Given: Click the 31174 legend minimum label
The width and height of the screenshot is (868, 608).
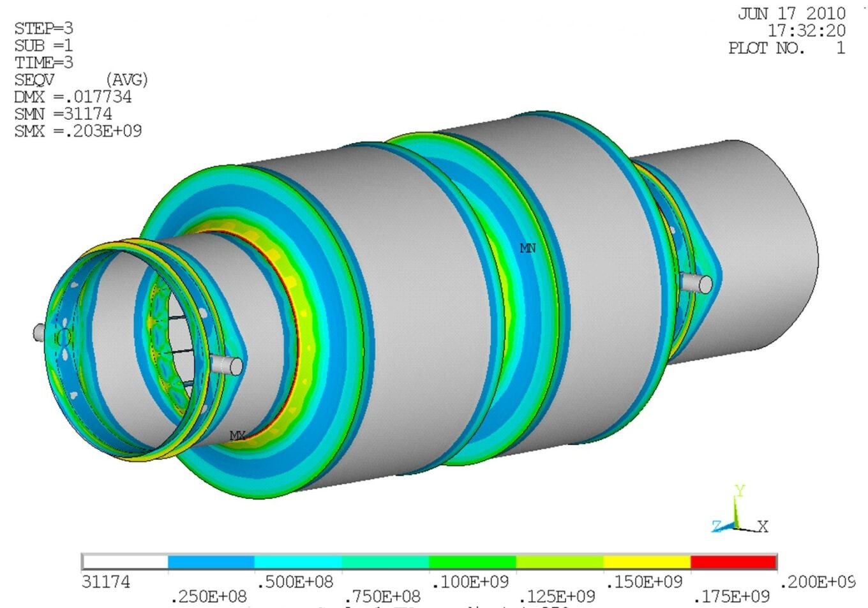Looking at the screenshot, I should click(x=106, y=582).
